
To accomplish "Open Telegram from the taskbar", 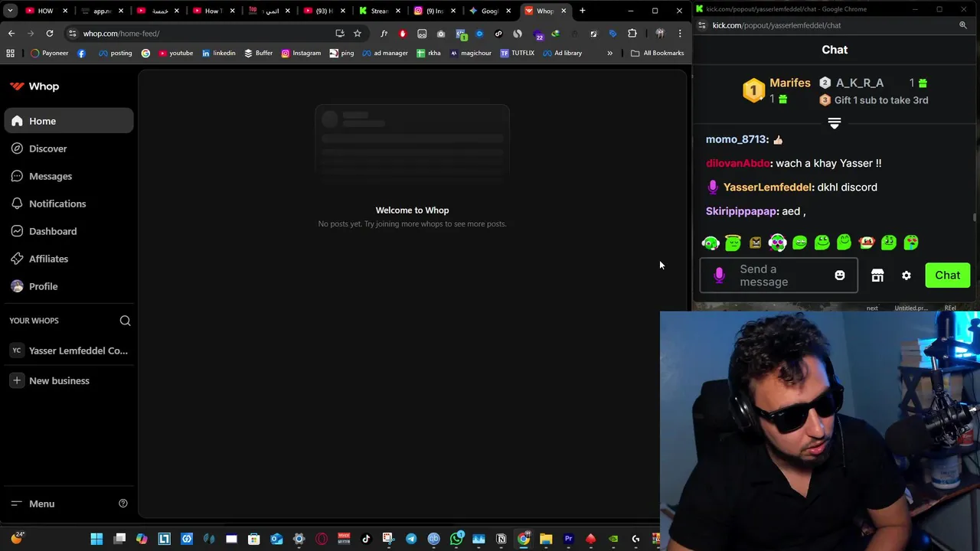I will click(411, 539).
